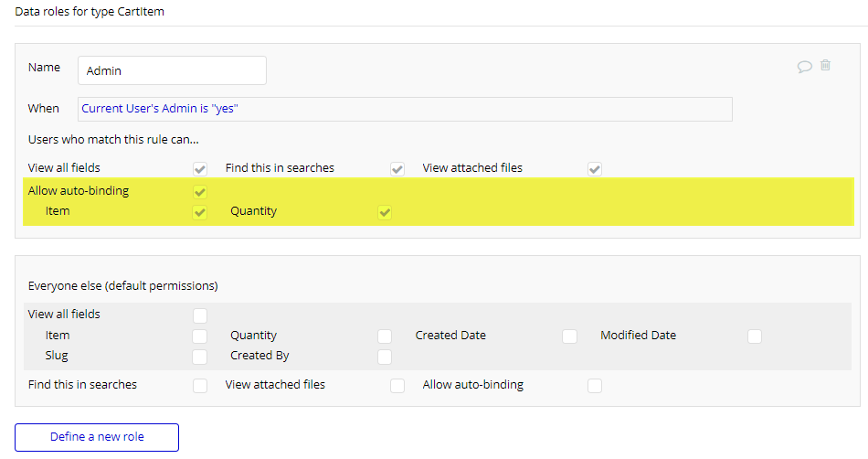Check the Created Date field checkbox
868x459 pixels.
(569, 336)
